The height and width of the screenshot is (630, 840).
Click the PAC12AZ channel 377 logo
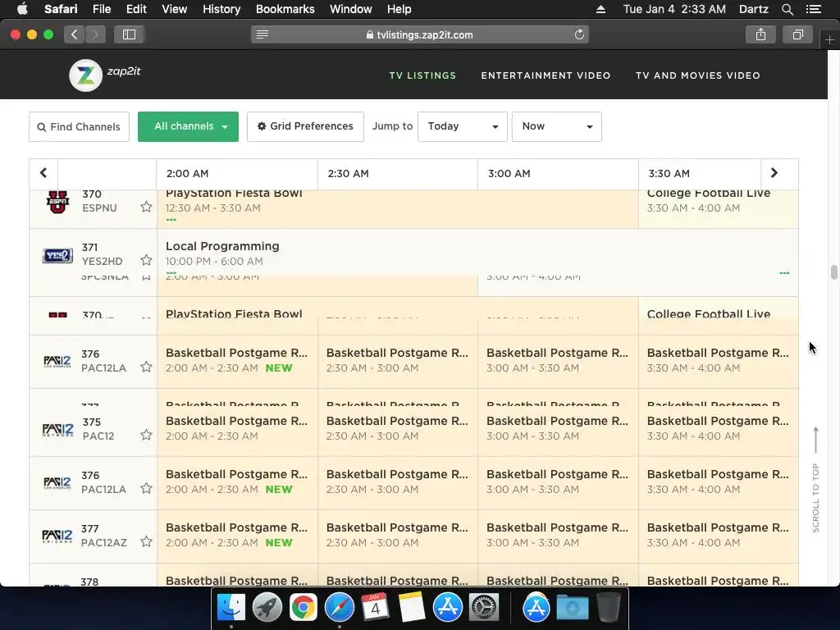click(x=58, y=536)
